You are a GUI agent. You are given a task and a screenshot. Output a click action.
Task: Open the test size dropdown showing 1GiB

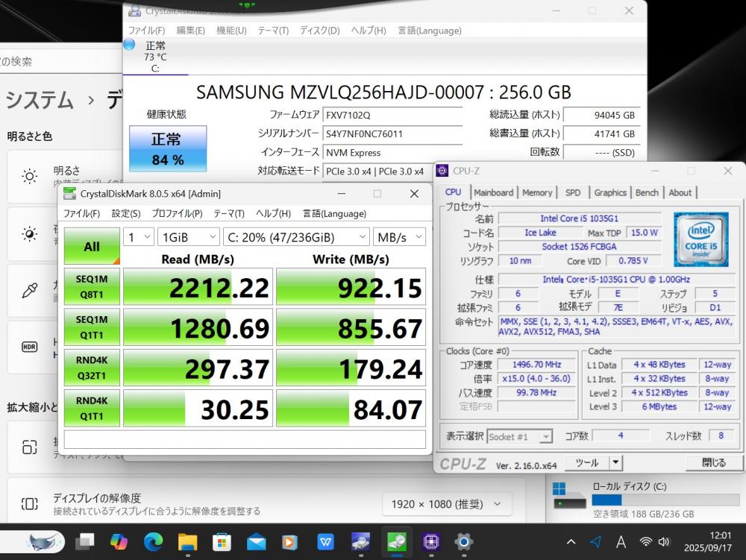[x=189, y=236]
